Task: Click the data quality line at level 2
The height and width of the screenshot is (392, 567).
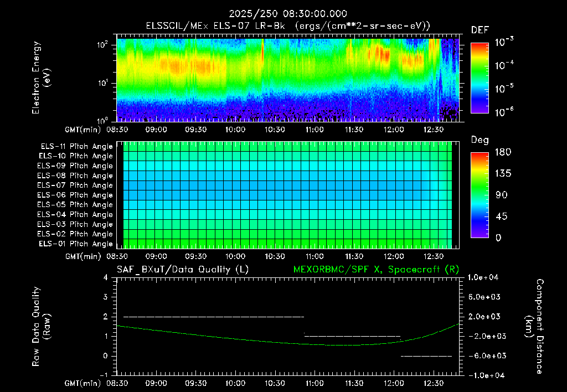Action: coord(214,317)
